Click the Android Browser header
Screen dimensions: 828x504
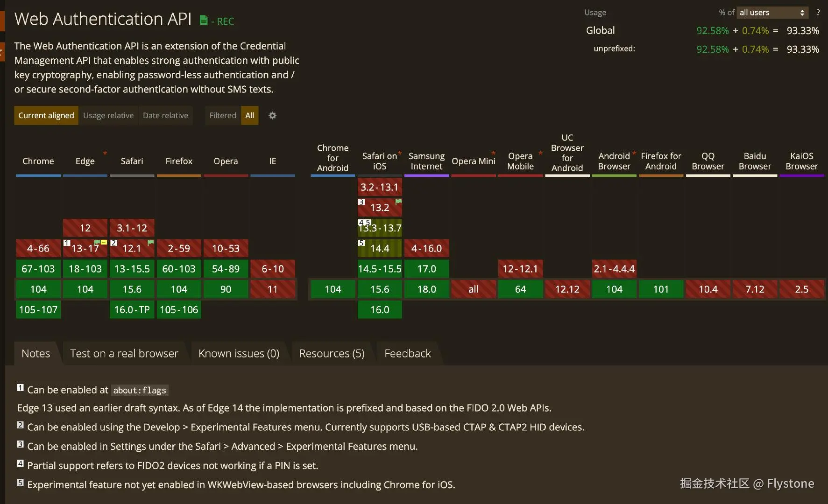click(x=614, y=161)
